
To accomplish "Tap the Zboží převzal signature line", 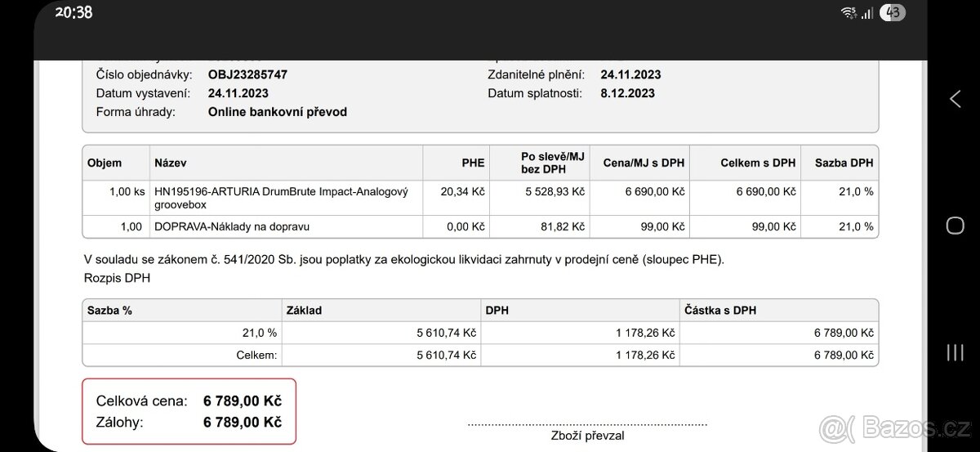I will click(x=587, y=425).
